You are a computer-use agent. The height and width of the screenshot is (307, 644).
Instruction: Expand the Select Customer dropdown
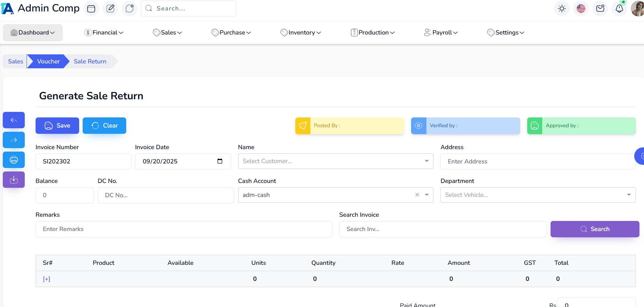point(426,161)
